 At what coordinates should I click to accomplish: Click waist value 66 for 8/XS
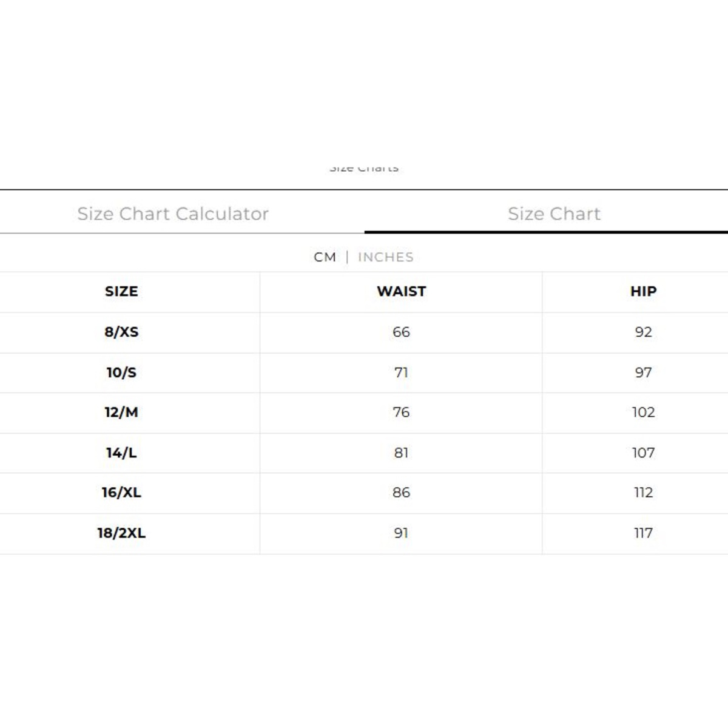pos(401,332)
